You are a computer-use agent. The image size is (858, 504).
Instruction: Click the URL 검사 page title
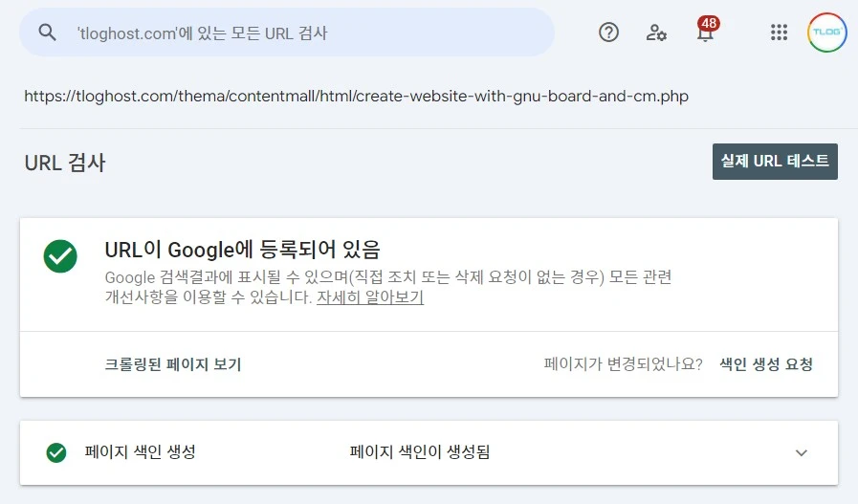pyautogui.click(x=65, y=163)
